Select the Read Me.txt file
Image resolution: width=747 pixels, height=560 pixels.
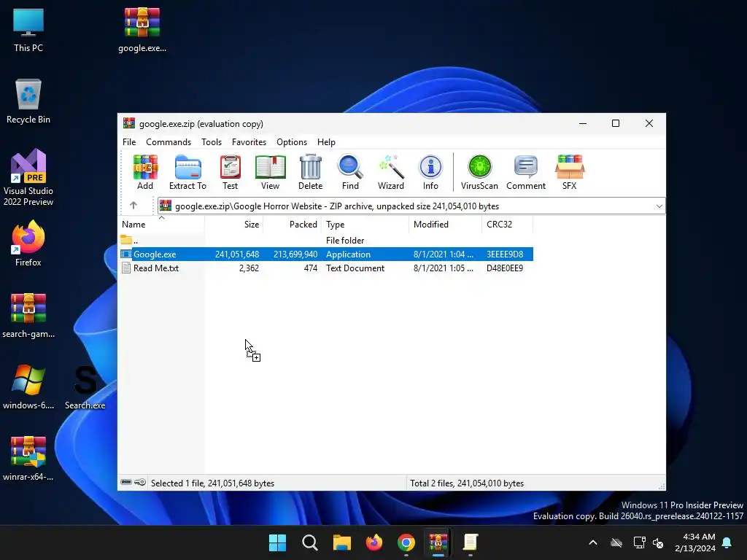click(x=326, y=268)
